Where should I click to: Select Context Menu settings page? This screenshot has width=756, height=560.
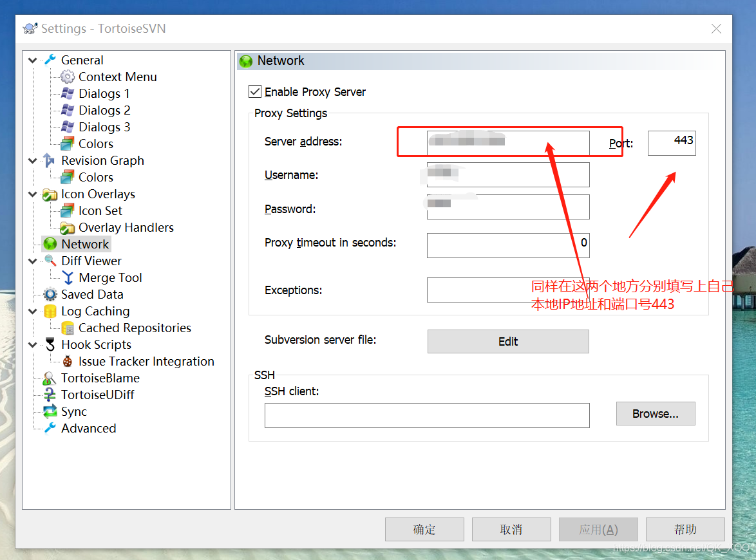click(118, 77)
